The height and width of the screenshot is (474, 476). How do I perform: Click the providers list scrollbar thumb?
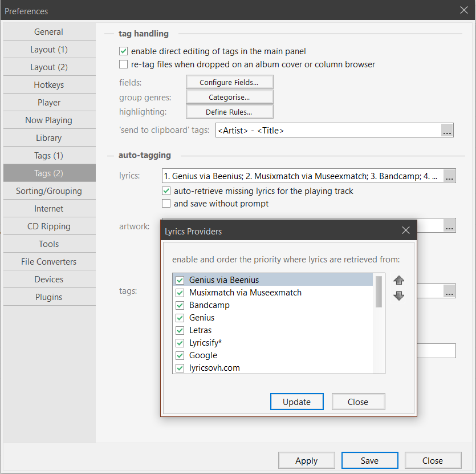tap(379, 291)
